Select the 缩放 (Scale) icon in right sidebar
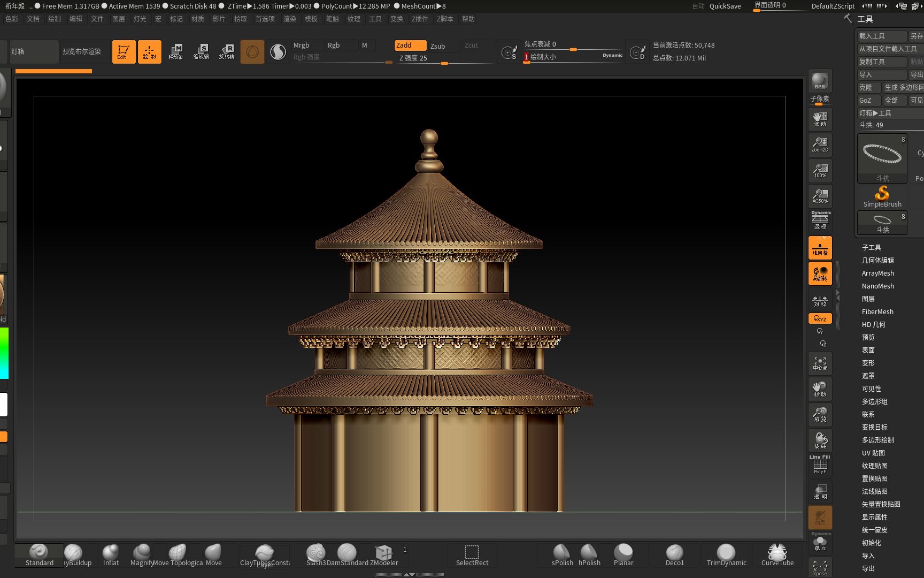The height and width of the screenshot is (578, 924). 820,415
